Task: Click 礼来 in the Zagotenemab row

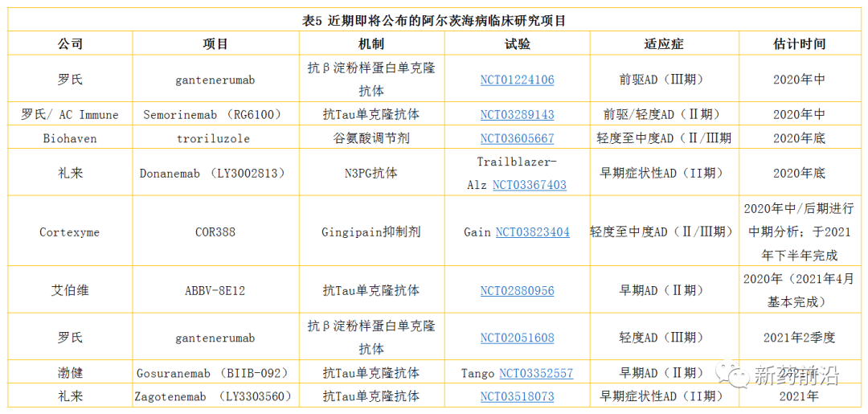Action: point(70,397)
